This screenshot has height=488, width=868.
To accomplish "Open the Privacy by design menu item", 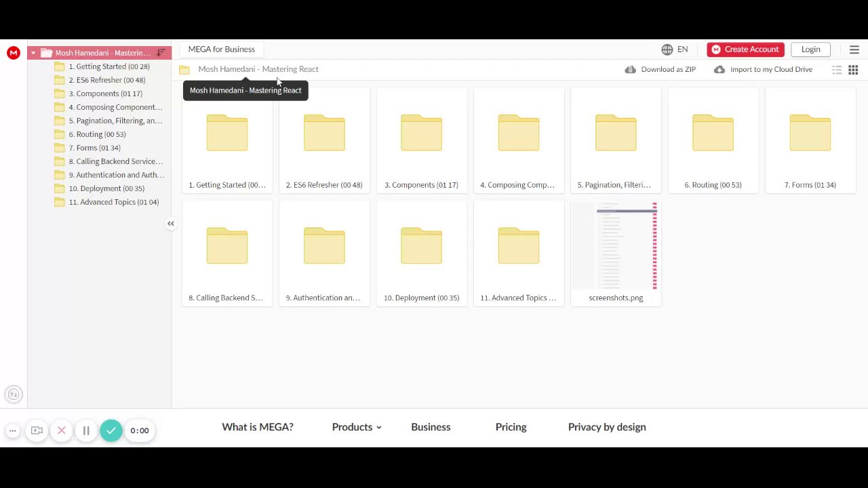I will coord(607,427).
